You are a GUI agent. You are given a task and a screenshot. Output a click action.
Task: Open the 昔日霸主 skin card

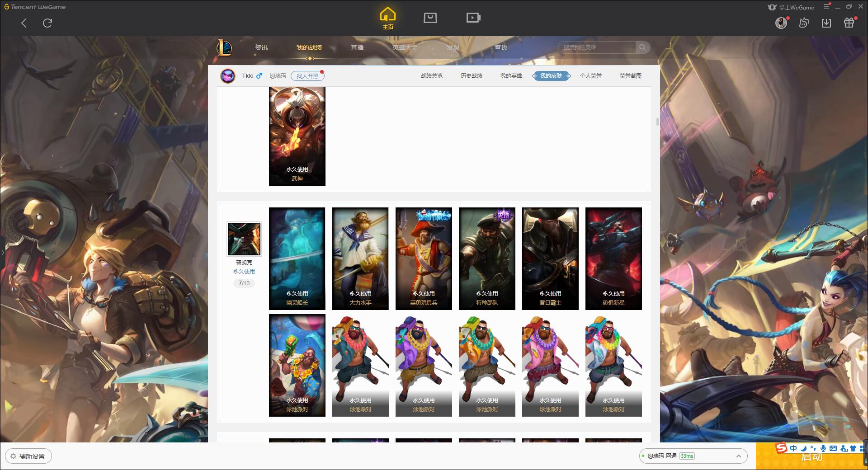(550, 258)
